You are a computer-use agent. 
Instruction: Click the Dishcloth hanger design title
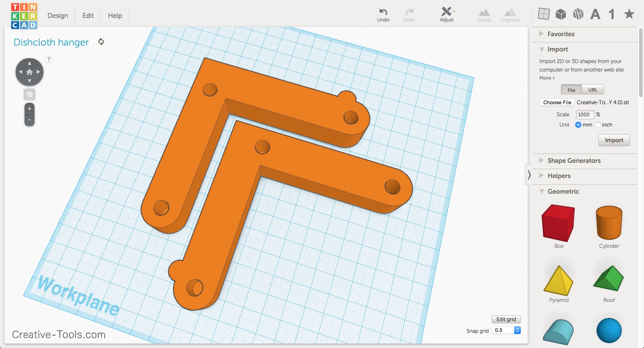(51, 42)
